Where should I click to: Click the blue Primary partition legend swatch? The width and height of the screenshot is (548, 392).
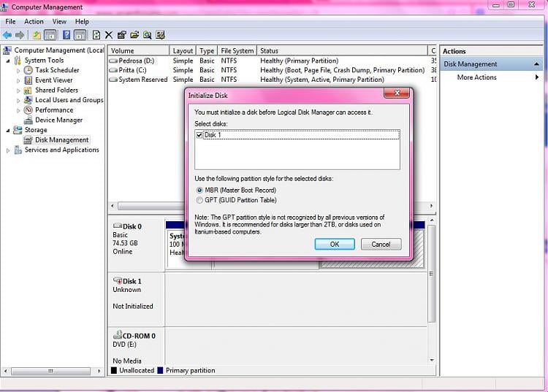pyautogui.click(x=161, y=370)
